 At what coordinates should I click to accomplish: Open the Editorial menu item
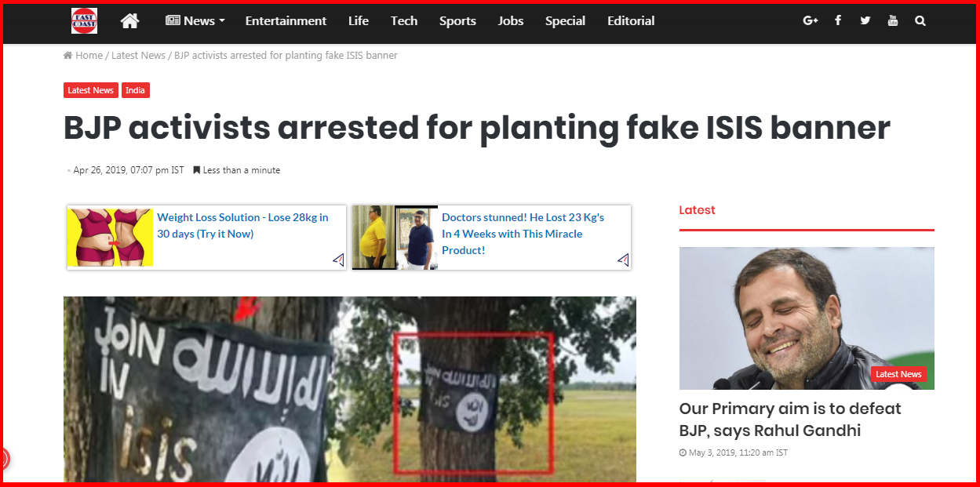pyautogui.click(x=631, y=21)
